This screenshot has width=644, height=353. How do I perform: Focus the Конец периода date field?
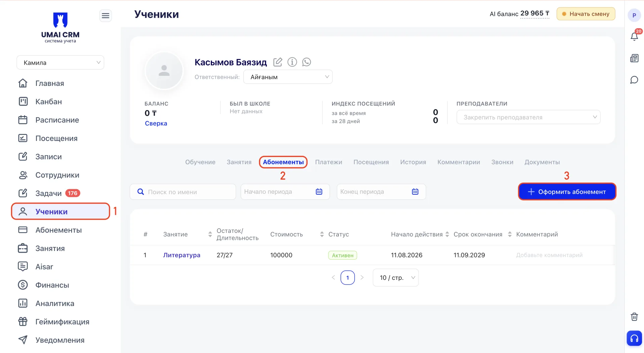coord(381,192)
